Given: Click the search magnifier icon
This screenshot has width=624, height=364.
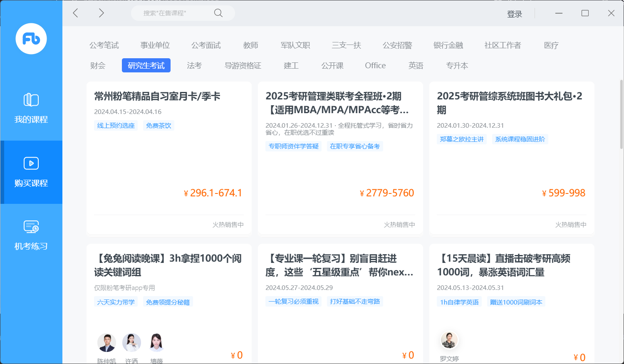Looking at the screenshot, I should tap(218, 13).
